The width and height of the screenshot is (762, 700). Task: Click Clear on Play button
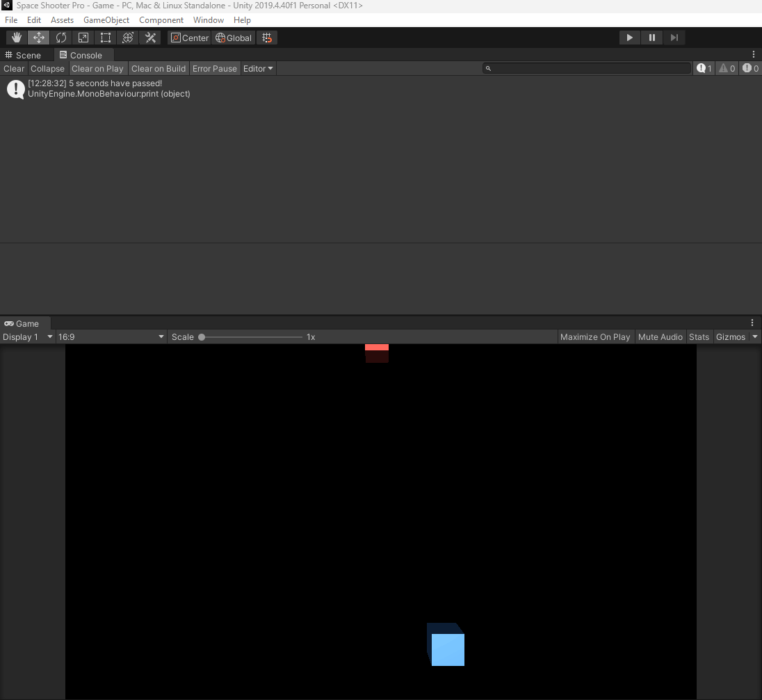pos(97,68)
